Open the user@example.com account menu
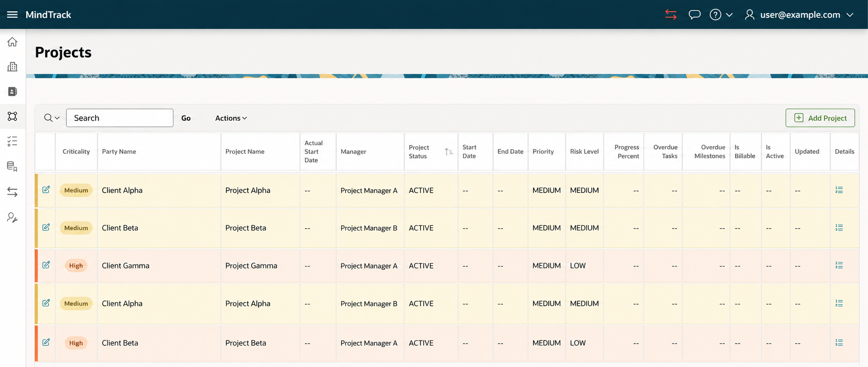 click(799, 14)
